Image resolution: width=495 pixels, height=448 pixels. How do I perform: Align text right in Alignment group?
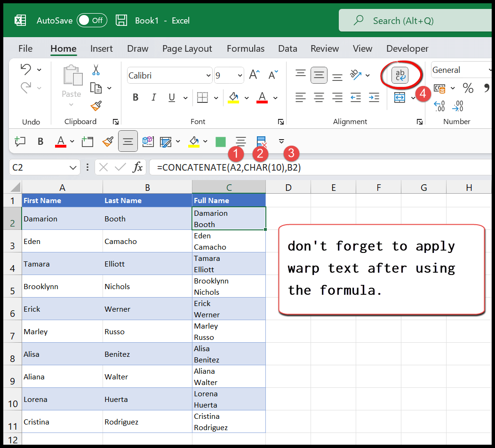tap(337, 97)
